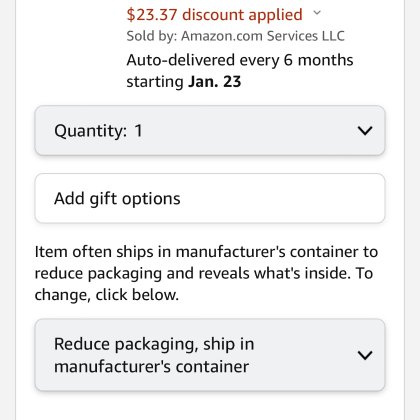This screenshot has height=420, width=420.
Task: Click the 'Quantity: 1' label text
Action: coord(98,131)
